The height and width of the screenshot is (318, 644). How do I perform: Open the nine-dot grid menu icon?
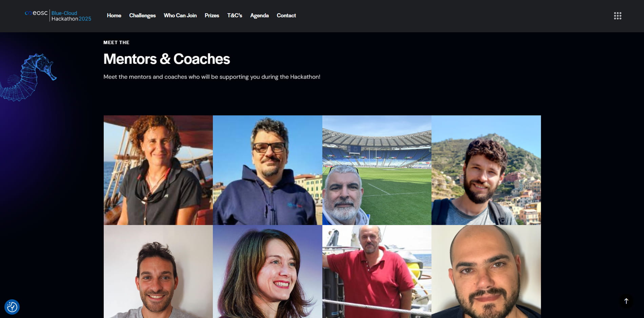coord(618,16)
